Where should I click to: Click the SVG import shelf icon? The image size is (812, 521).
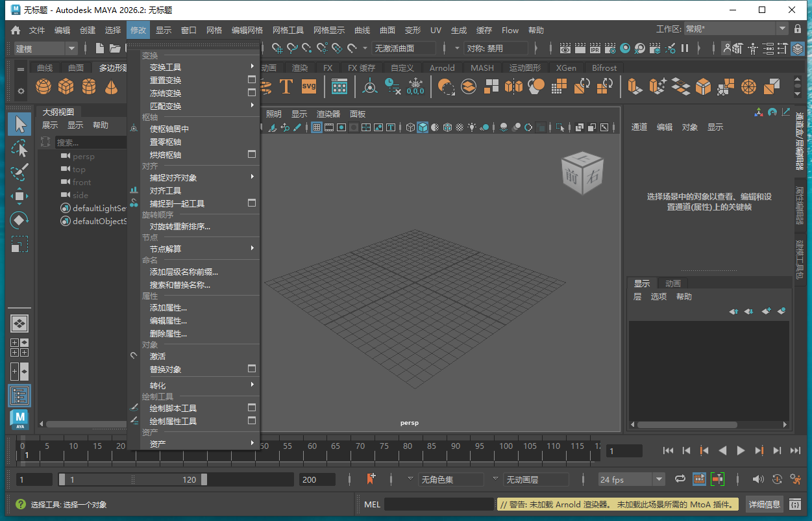pos(309,86)
